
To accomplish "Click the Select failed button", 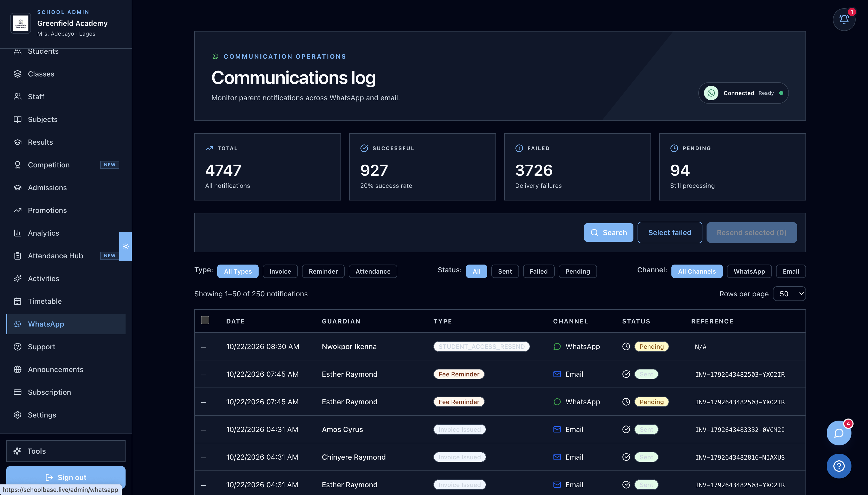I will 670,233.
